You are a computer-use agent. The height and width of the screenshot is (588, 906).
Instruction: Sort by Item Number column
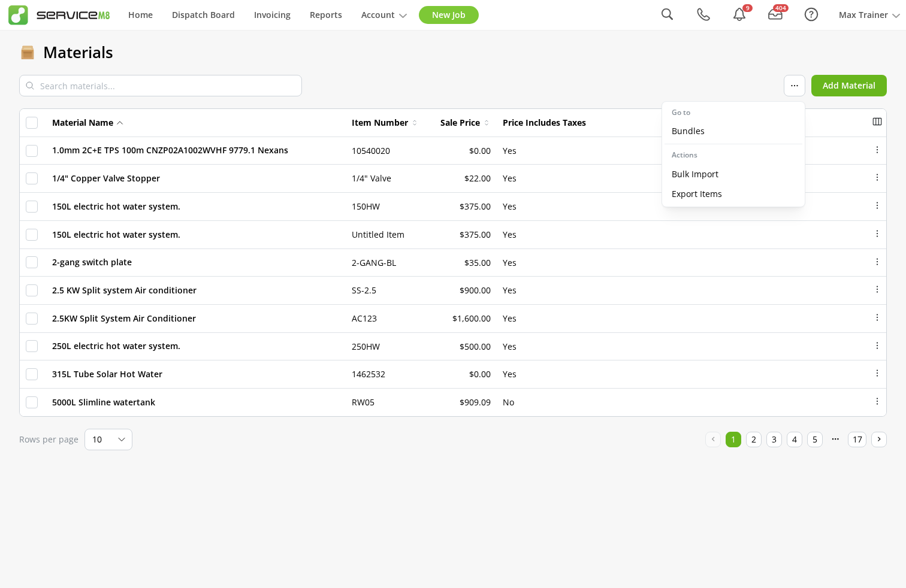384,123
